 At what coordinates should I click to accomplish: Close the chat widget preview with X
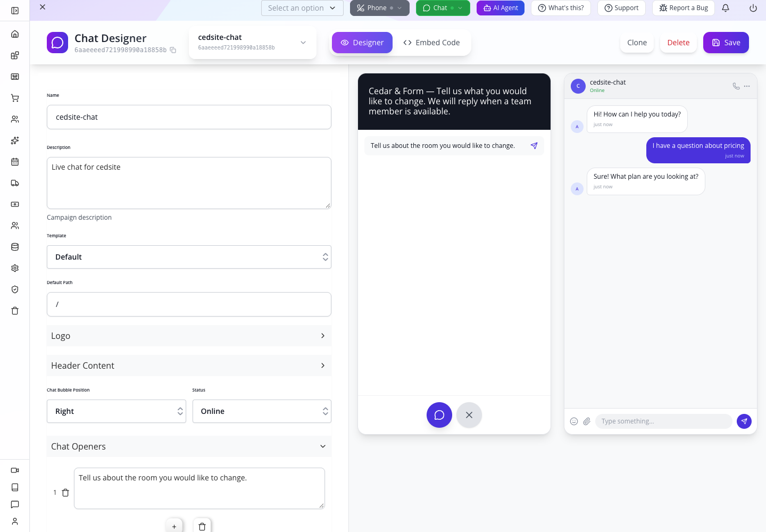(x=469, y=415)
